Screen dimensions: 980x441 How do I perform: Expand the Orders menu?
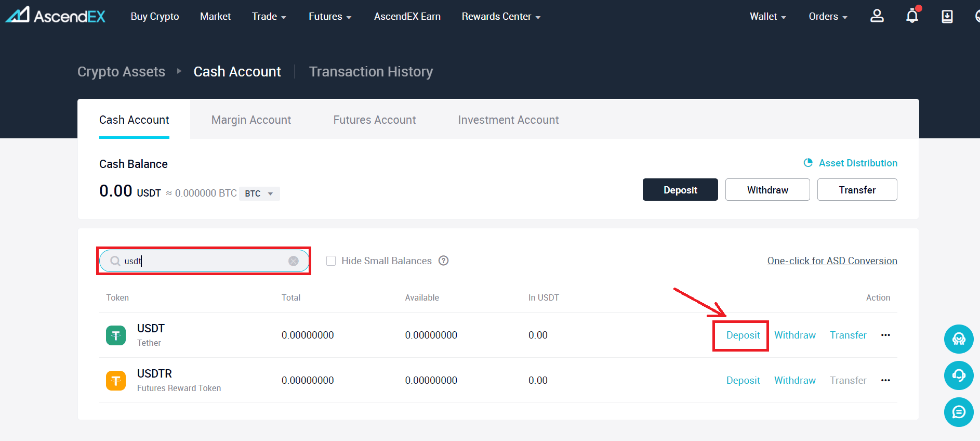(x=828, y=17)
